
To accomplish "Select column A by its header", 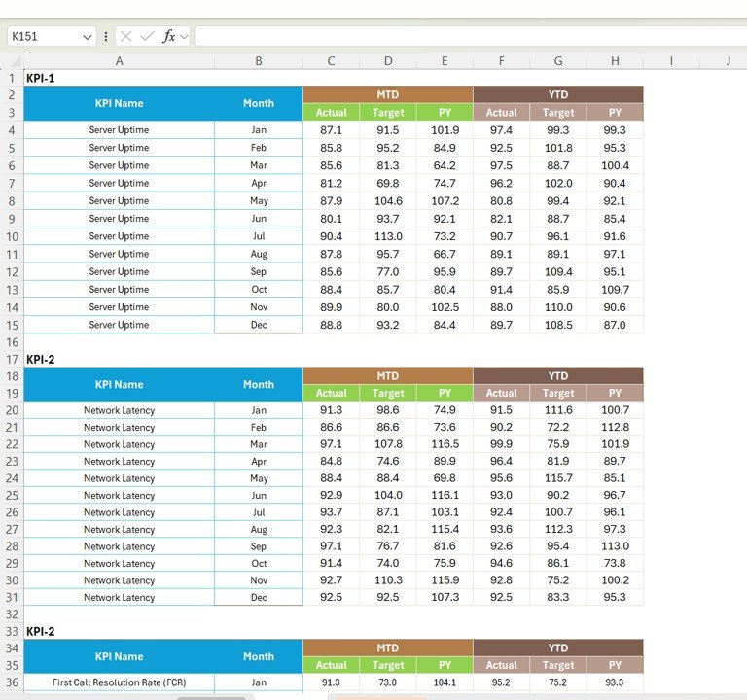I will pos(119,61).
